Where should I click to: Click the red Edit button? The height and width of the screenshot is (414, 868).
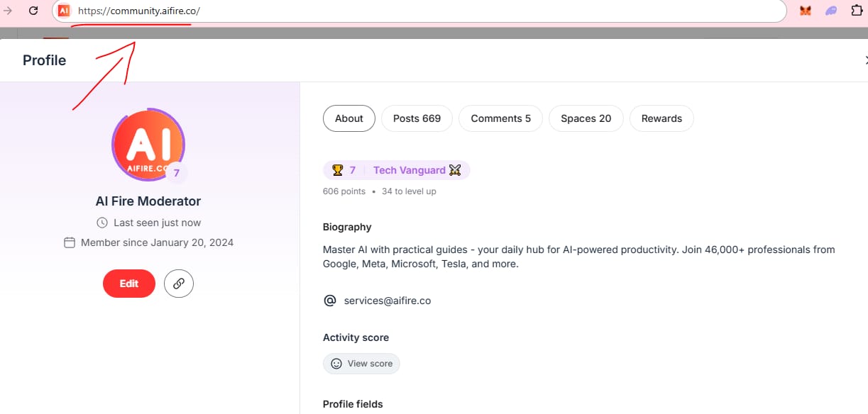pos(129,284)
